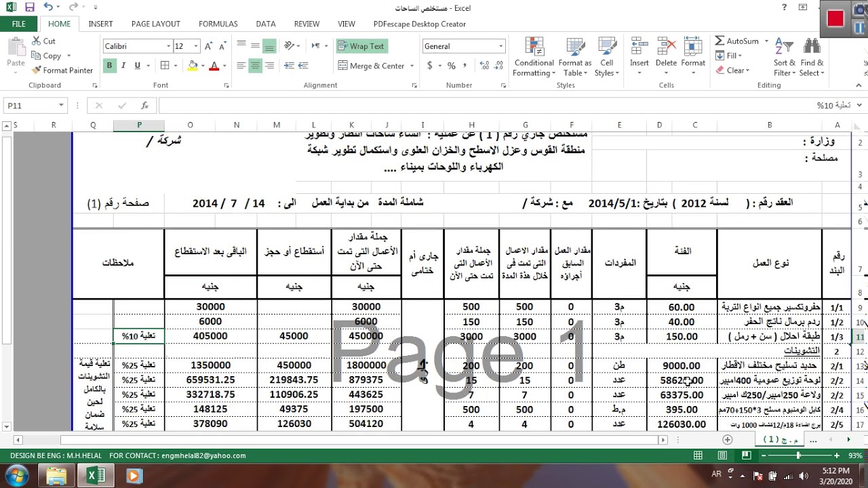Open Windows Start menu

tap(16, 475)
